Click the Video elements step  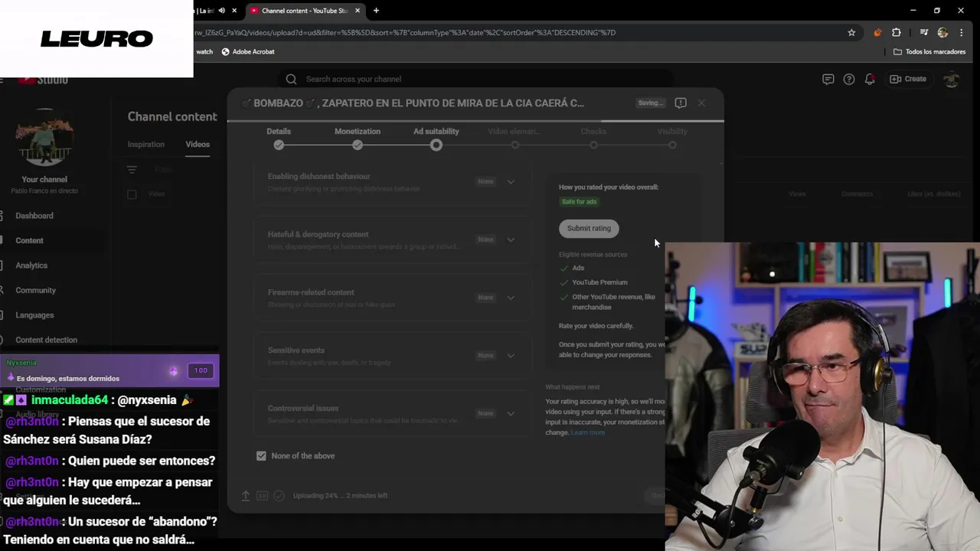click(514, 138)
